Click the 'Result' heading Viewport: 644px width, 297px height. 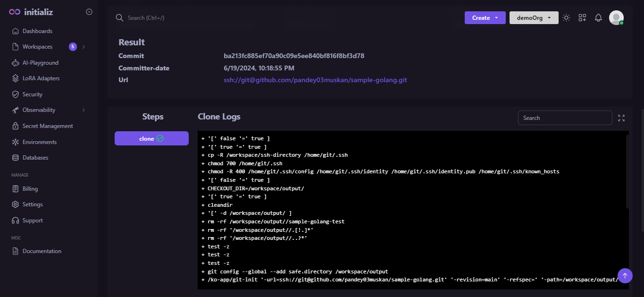coord(132,42)
